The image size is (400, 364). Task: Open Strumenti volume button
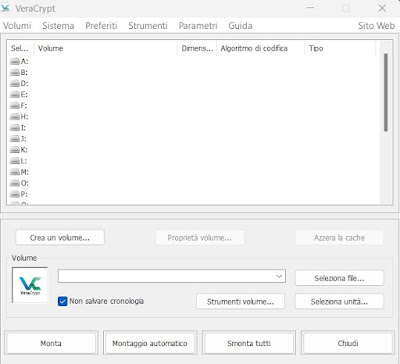click(x=240, y=302)
